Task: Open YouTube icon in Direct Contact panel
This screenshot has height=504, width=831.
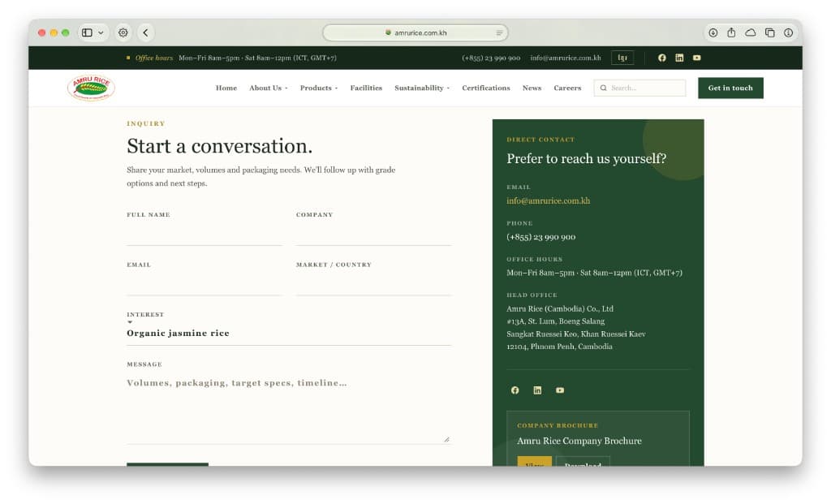Action: pos(560,390)
